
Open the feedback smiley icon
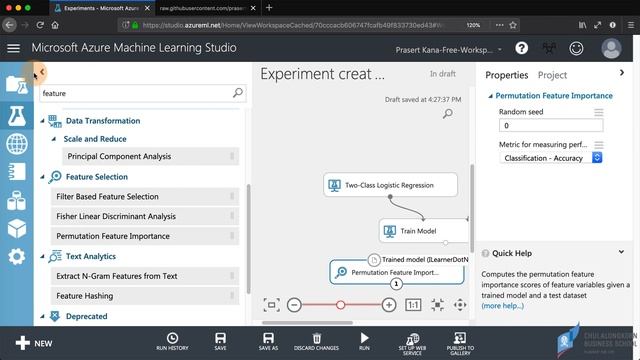[x=576, y=48]
